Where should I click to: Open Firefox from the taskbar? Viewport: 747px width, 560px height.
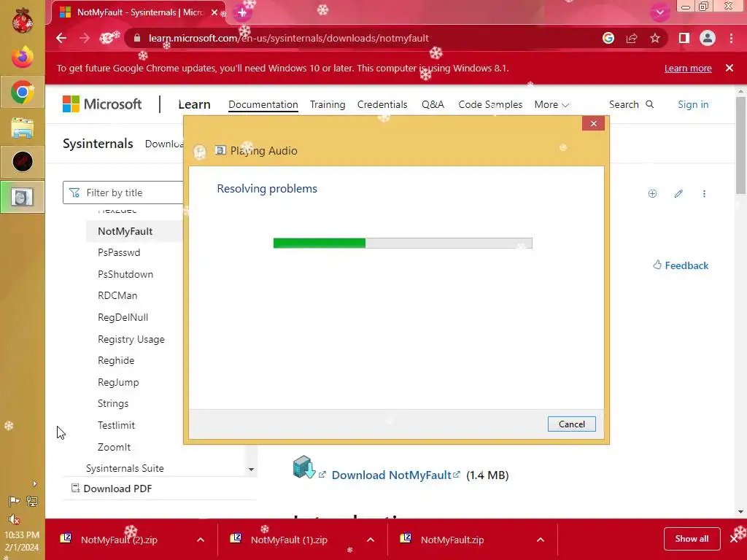coord(23,57)
